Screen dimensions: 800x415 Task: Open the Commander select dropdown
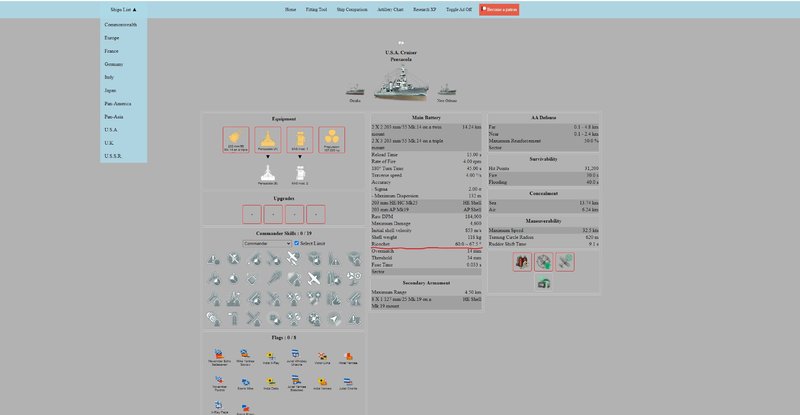click(x=267, y=243)
